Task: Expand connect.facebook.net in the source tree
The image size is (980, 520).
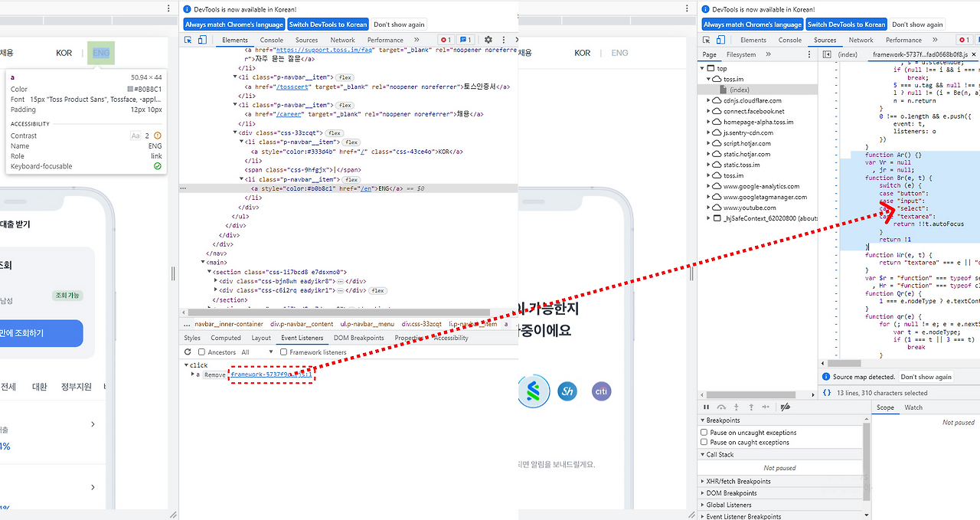Action: (709, 111)
